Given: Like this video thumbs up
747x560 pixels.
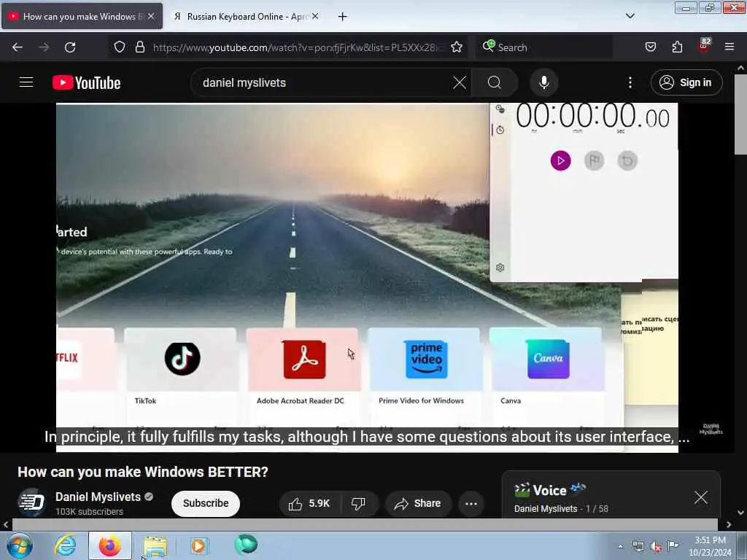Looking at the screenshot, I should point(309,503).
